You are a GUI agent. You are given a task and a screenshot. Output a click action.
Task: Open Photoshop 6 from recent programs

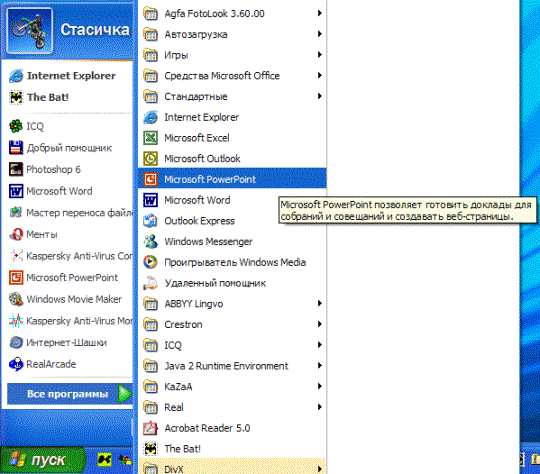pyautogui.click(x=69, y=169)
